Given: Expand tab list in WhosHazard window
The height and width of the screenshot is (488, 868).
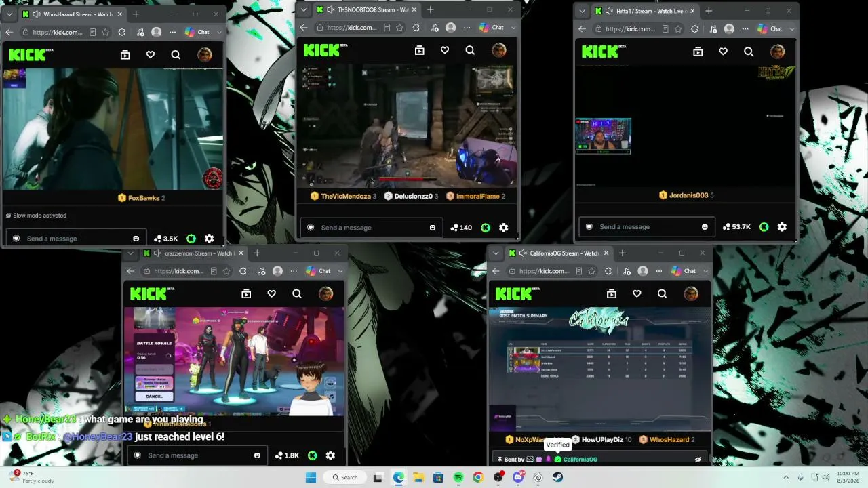Looking at the screenshot, I should (9, 14).
